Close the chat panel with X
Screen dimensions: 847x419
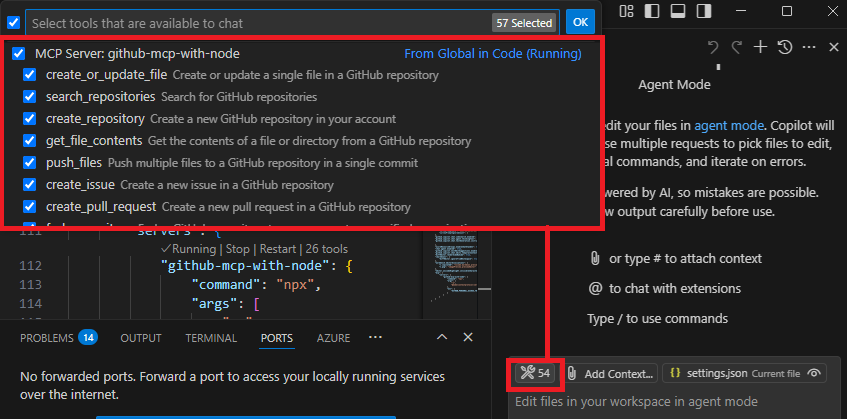point(833,48)
